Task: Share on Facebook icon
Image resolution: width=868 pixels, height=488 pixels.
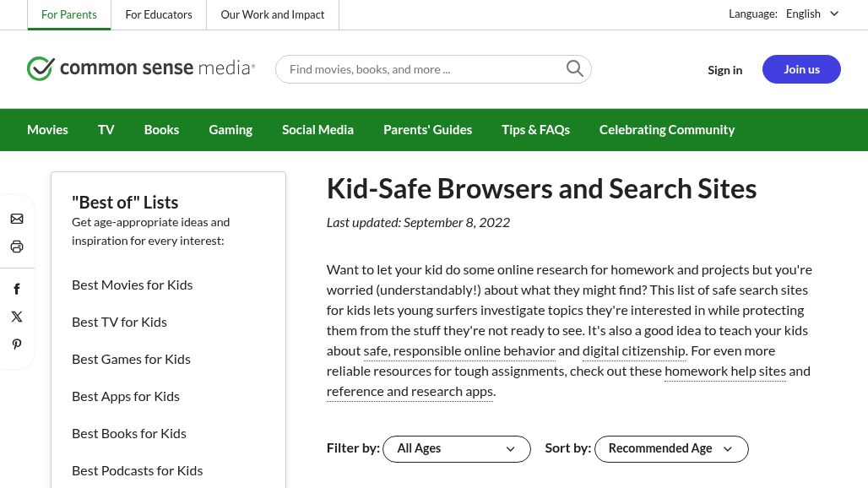Action: point(17,290)
